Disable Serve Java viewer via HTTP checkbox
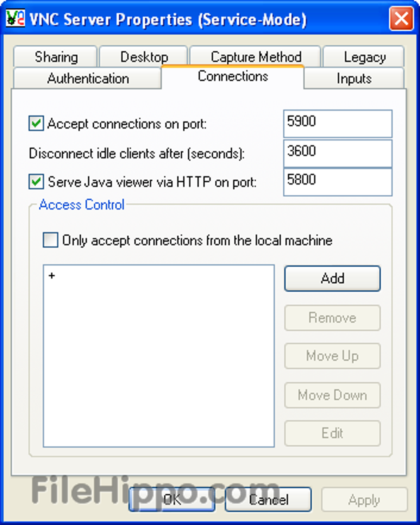 point(36,182)
